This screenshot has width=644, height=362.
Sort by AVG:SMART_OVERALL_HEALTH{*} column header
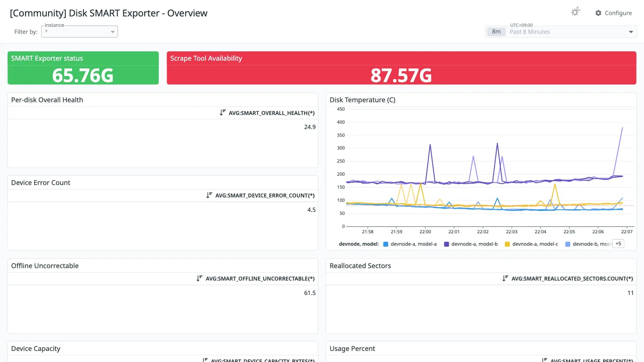pos(272,113)
